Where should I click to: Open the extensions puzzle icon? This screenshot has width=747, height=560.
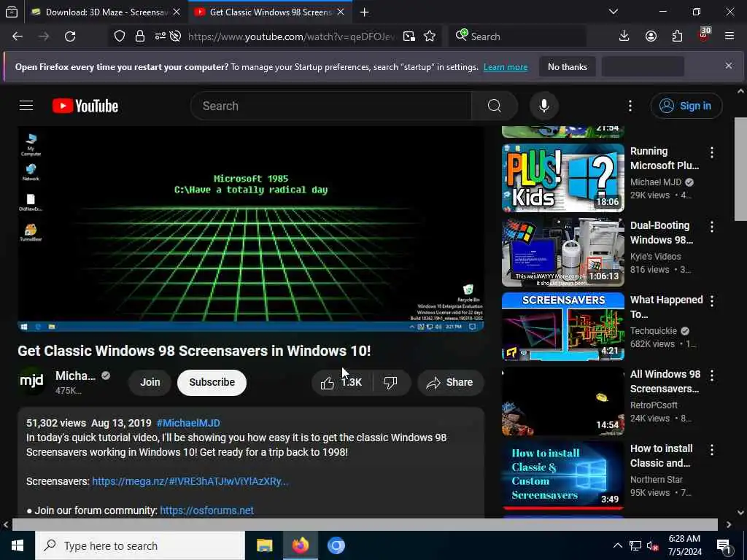[678, 36]
